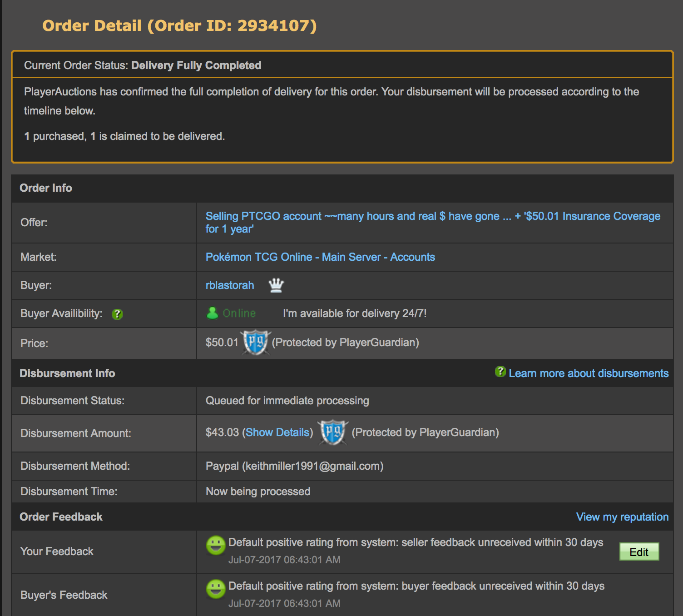Click the green Online status icon

213,313
